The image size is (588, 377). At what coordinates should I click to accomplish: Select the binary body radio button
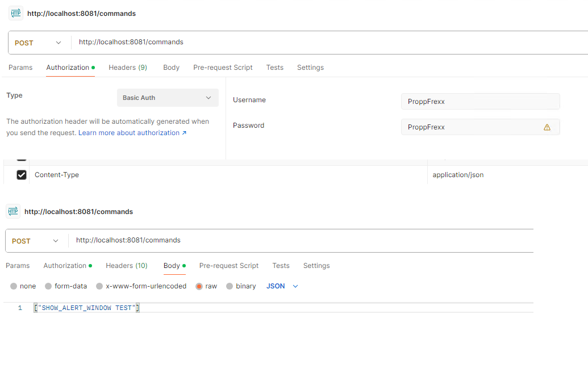coord(230,286)
